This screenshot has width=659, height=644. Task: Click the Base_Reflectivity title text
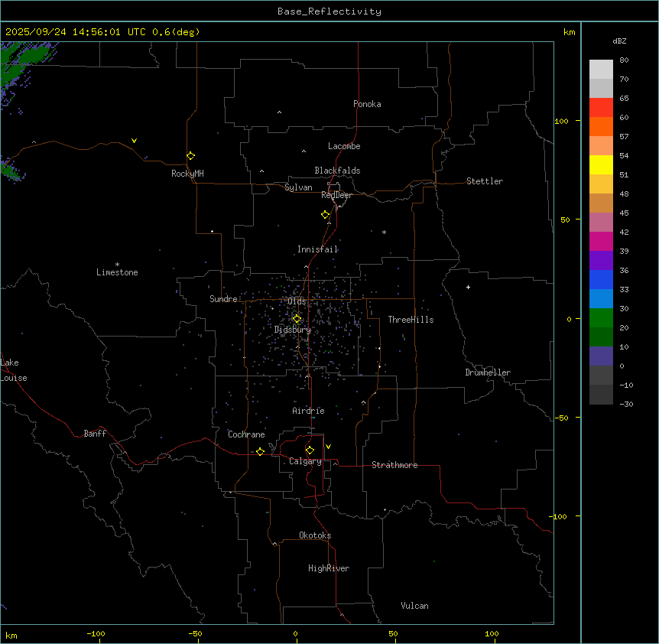329,11
